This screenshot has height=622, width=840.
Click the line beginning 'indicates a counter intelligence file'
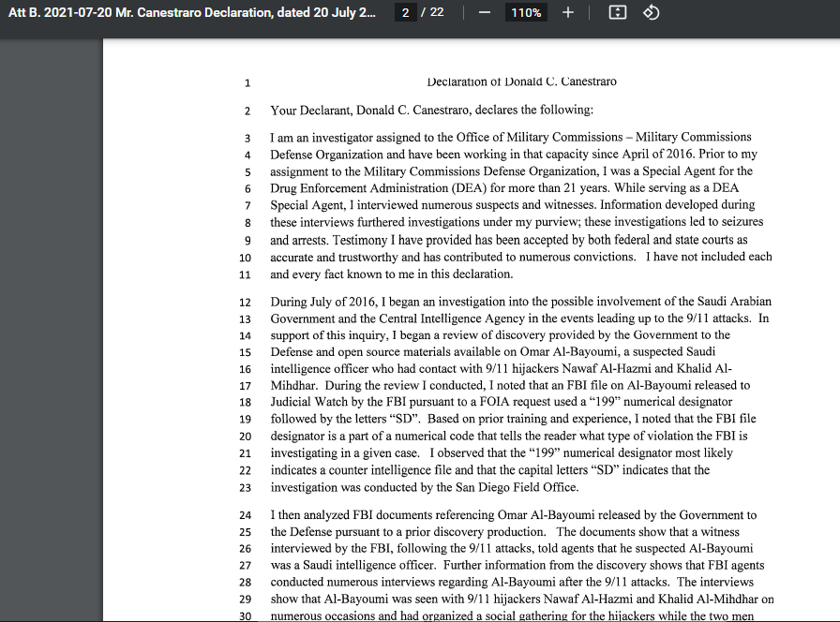pos(489,470)
